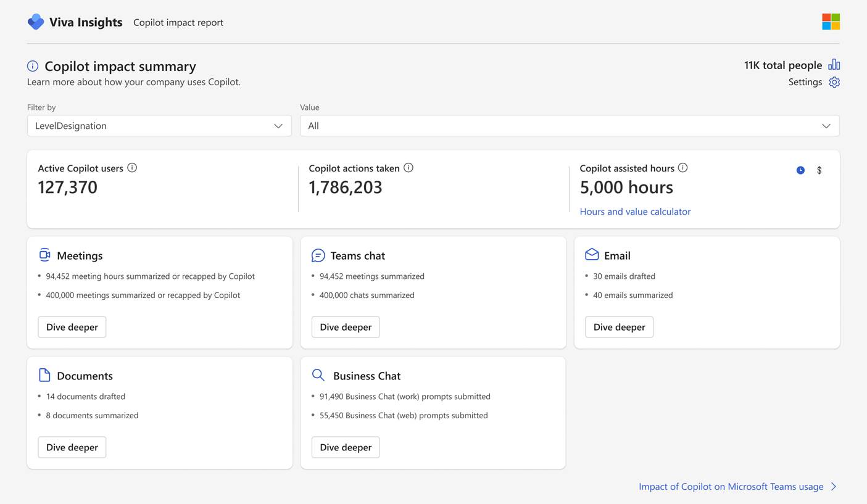Click Dive deeper in the Email card
This screenshot has width=867, height=504.
(x=619, y=327)
